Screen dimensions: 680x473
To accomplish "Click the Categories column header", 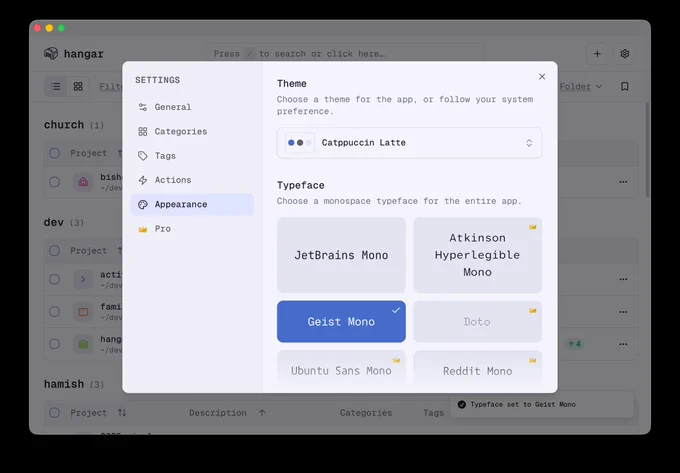I will point(366,413).
